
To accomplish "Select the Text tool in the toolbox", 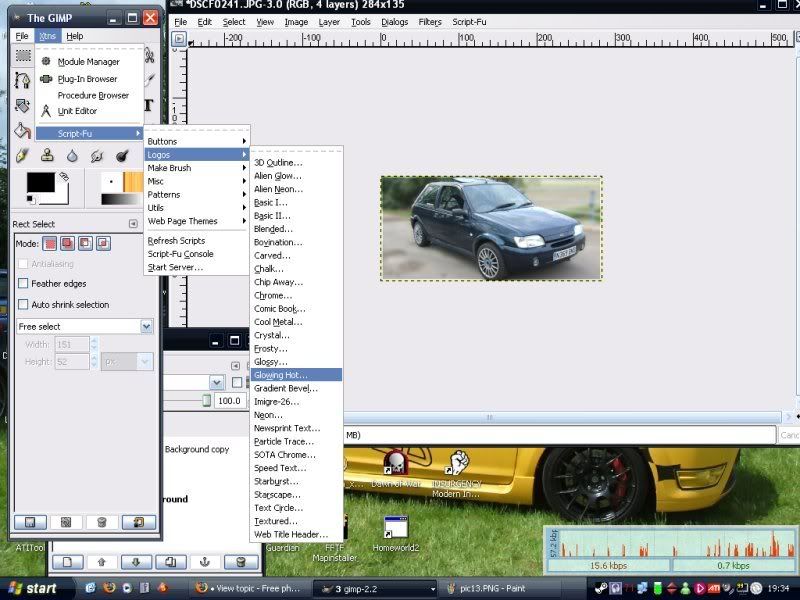I will tap(148, 105).
